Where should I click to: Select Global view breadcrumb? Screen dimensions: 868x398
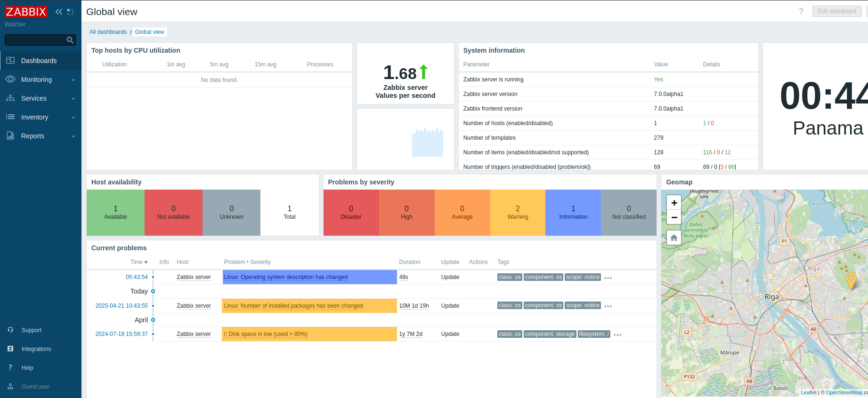point(150,32)
